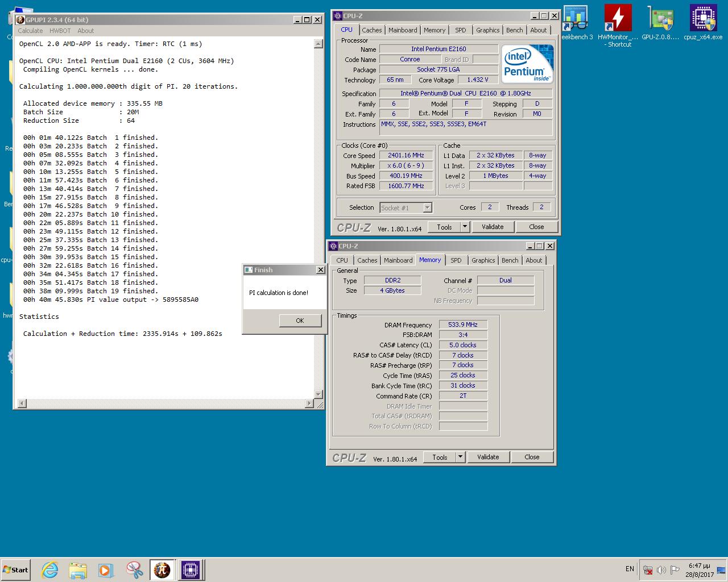Select CPU tab in lower CPU-Z

click(342, 260)
